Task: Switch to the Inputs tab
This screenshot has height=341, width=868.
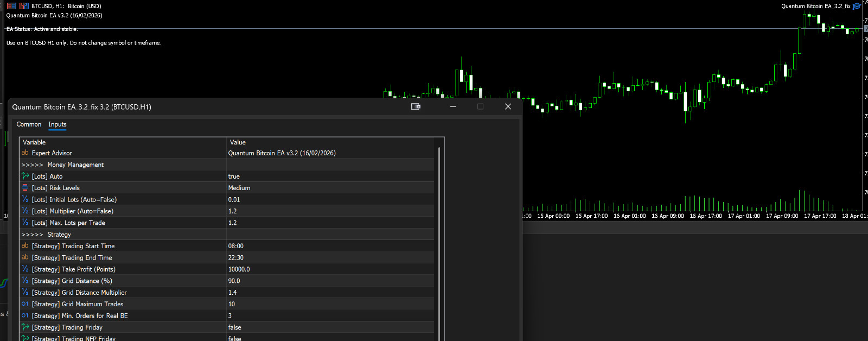Action: (x=58, y=124)
